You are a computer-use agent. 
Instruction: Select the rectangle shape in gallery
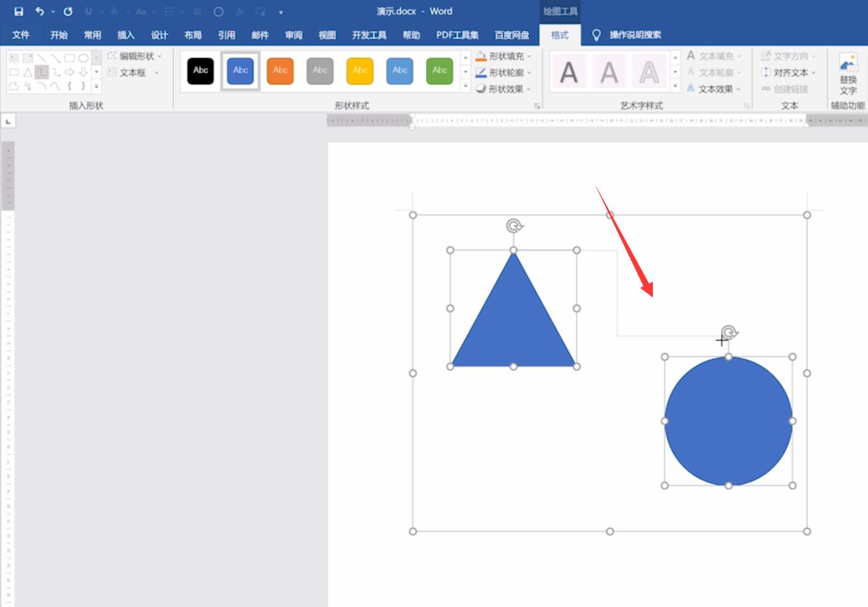tap(70, 58)
